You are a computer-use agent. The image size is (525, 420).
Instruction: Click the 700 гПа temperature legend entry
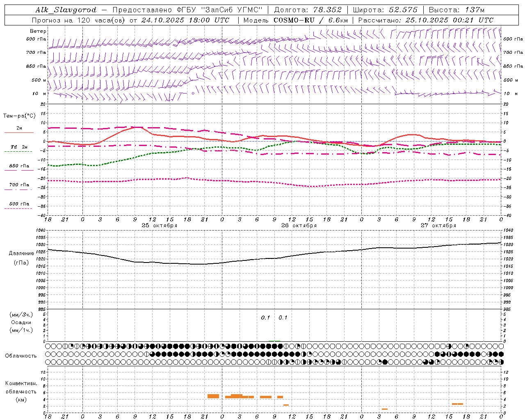(19, 185)
